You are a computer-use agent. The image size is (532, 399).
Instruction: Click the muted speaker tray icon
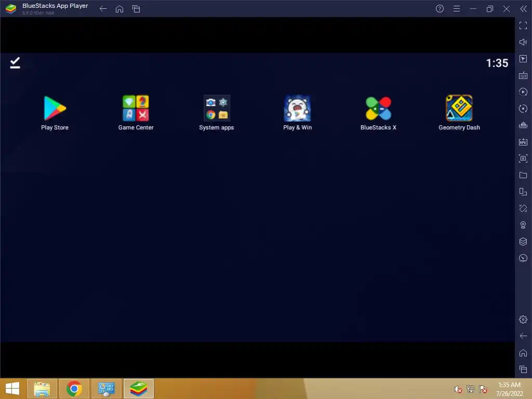tap(458, 389)
